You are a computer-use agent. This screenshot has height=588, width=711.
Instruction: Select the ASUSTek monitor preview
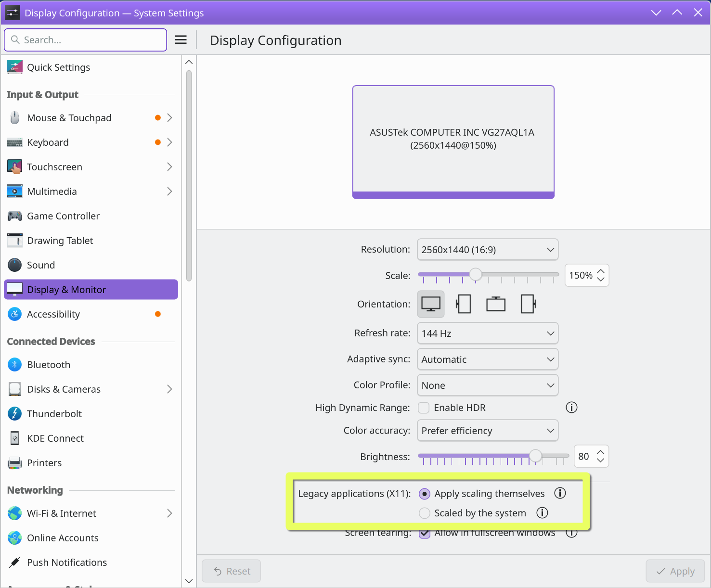click(x=453, y=142)
